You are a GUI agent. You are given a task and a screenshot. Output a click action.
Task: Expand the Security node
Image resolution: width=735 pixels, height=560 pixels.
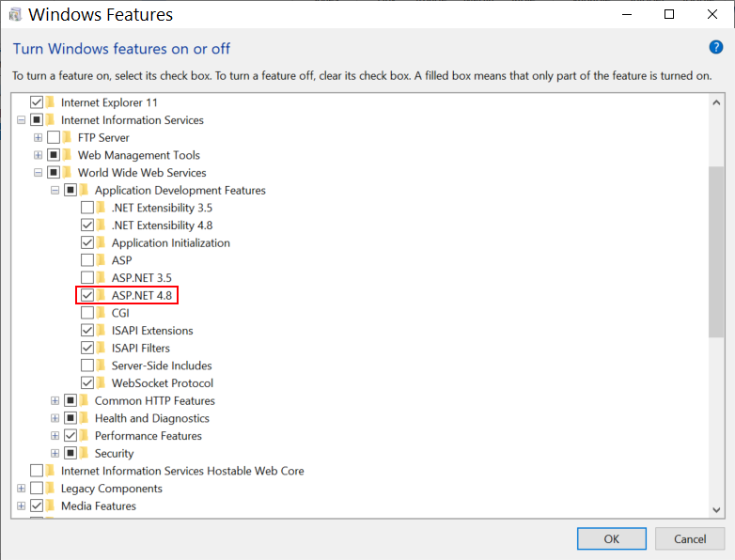[x=55, y=453]
